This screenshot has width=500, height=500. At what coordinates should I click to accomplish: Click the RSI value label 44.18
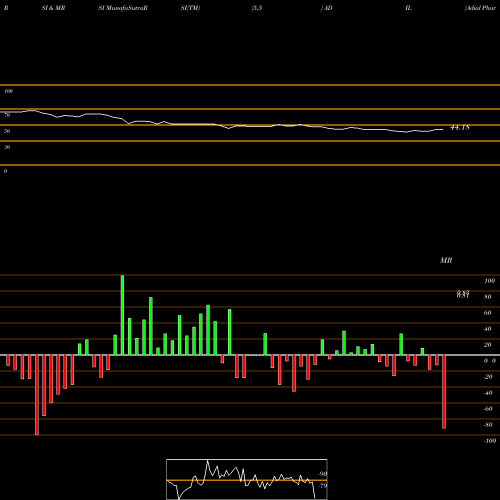[x=460, y=127]
